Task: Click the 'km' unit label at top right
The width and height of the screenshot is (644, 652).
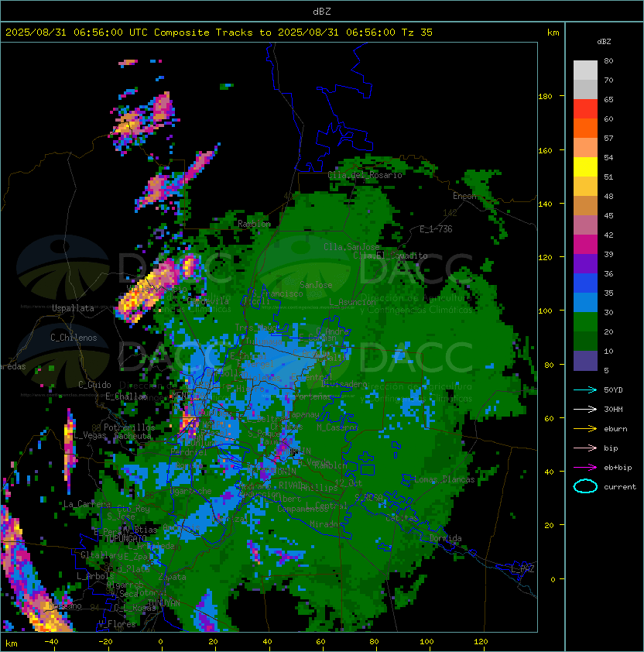Action: [x=553, y=32]
